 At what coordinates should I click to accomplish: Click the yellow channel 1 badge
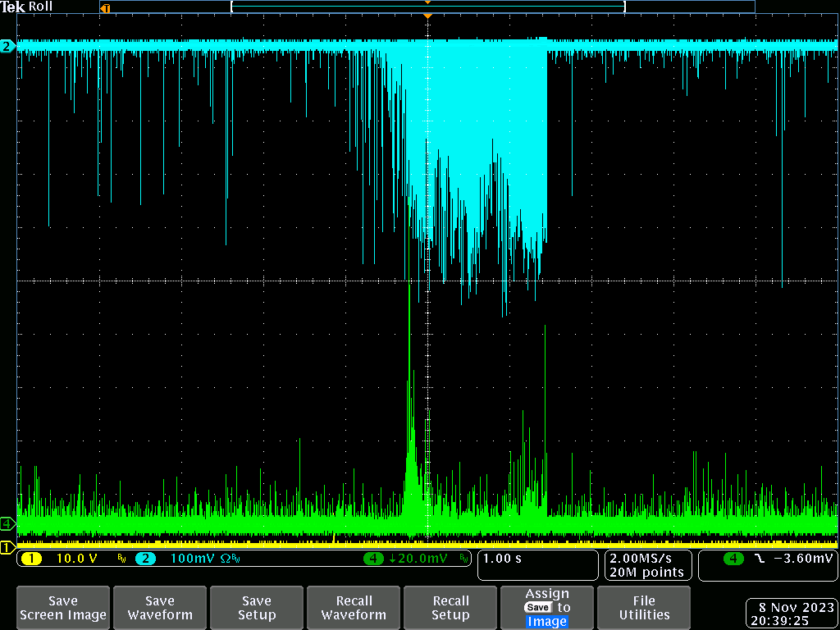pyautogui.click(x=31, y=559)
